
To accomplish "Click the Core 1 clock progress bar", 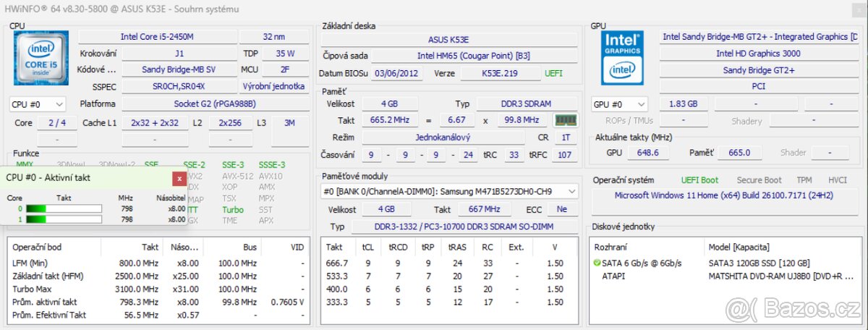I will pos(64,219).
